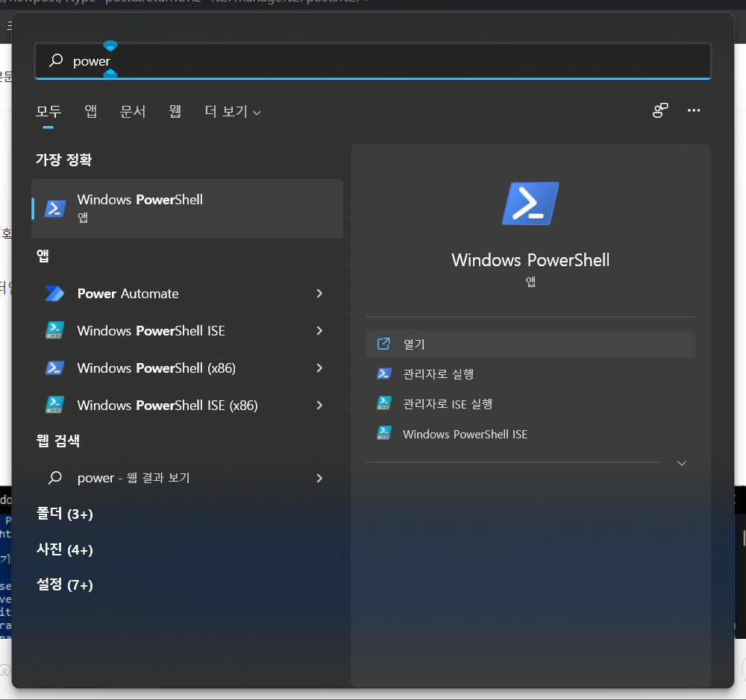Click the 열기 open-external icon
The height and width of the screenshot is (700, 746).
tap(383, 344)
